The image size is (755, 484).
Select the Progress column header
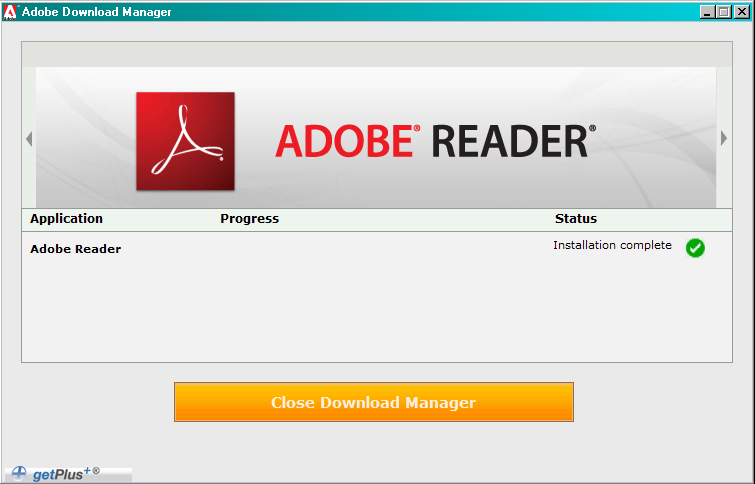point(249,219)
